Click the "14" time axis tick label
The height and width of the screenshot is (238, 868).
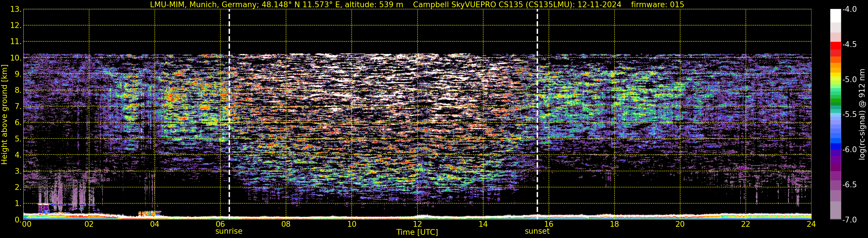coord(483,224)
